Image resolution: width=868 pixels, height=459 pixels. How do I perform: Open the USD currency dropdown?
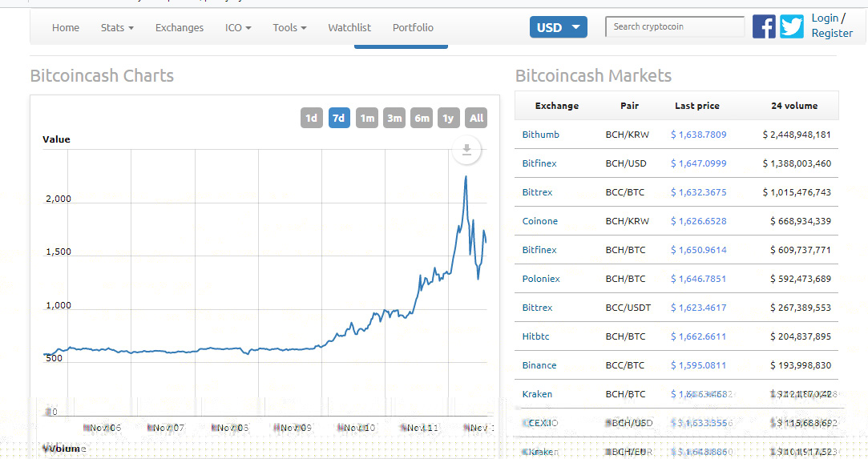click(558, 27)
